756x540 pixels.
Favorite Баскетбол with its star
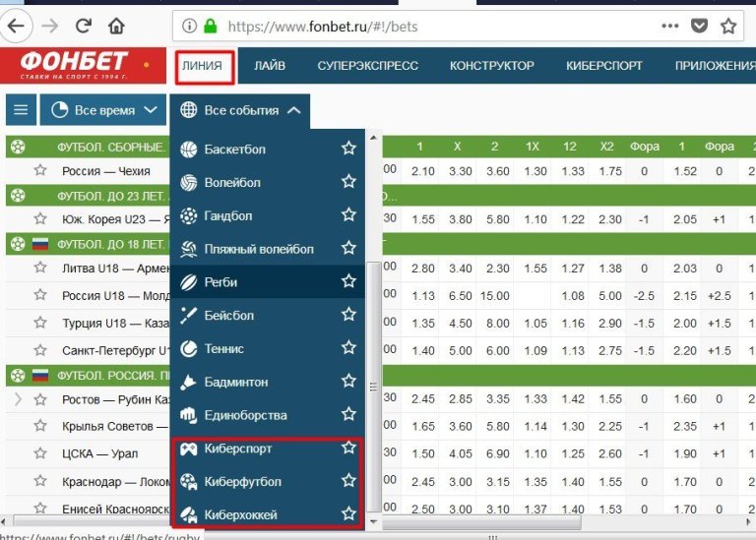(348, 149)
